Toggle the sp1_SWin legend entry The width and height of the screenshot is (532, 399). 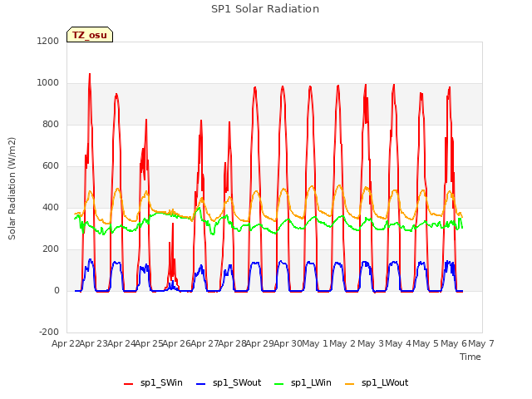pyautogui.click(x=153, y=383)
